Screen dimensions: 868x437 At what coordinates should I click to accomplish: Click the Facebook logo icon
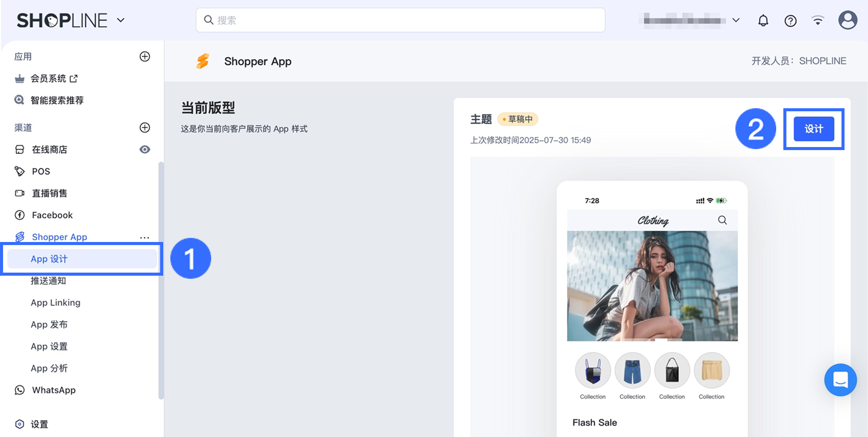[19, 215]
